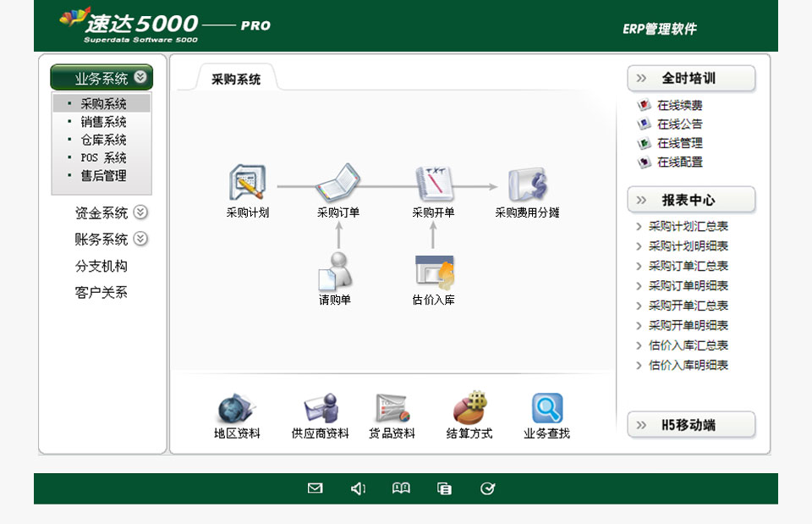Viewport: 812px width, 524px height.
Task: Click the icon beside 在线续费
Action: click(644, 105)
